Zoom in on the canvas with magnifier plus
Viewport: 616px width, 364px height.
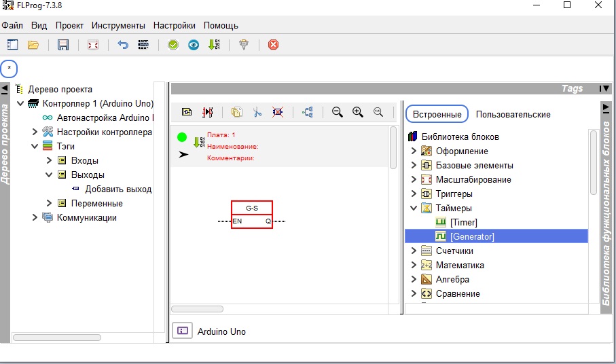[x=358, y=113]
